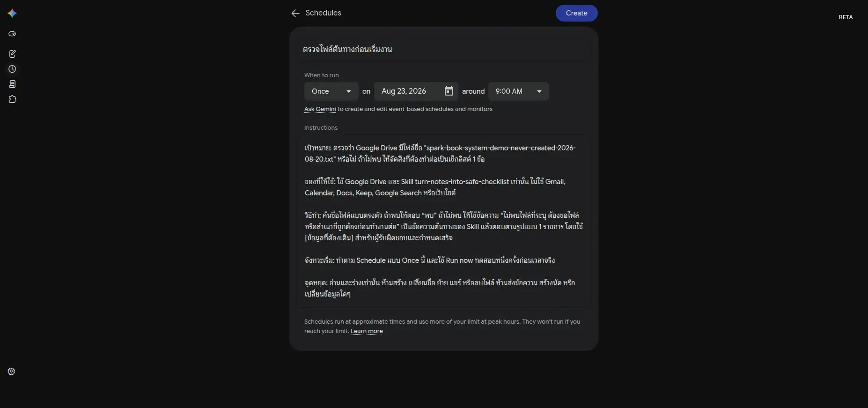Open the notebook document icon in sidebar
This screenshot has height=408, width=868.
point(12,84)
